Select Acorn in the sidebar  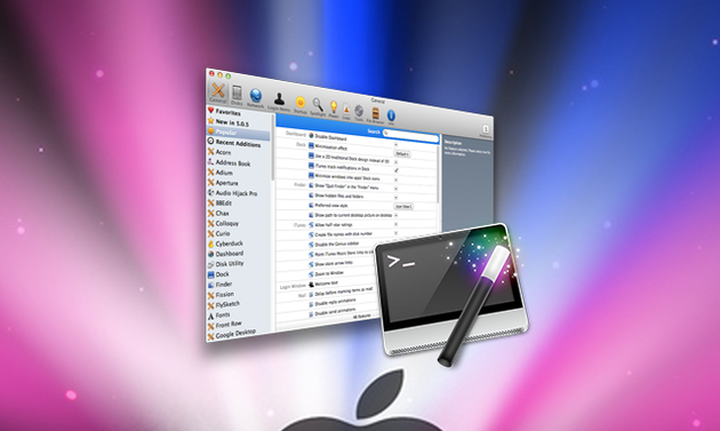219,152
